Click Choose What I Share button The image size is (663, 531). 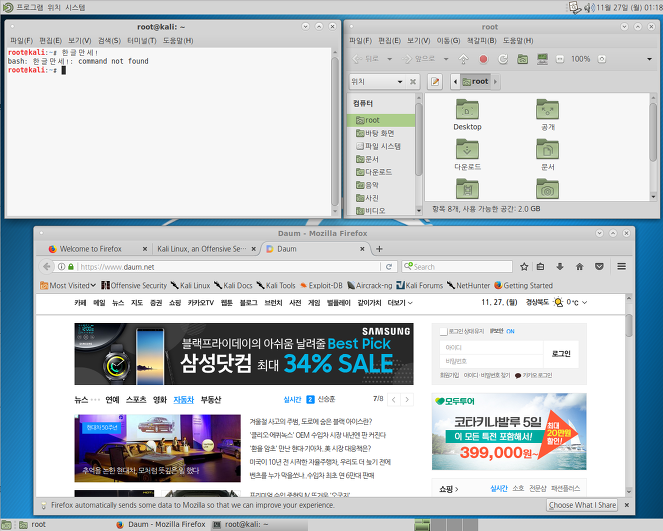pos(582,505)
